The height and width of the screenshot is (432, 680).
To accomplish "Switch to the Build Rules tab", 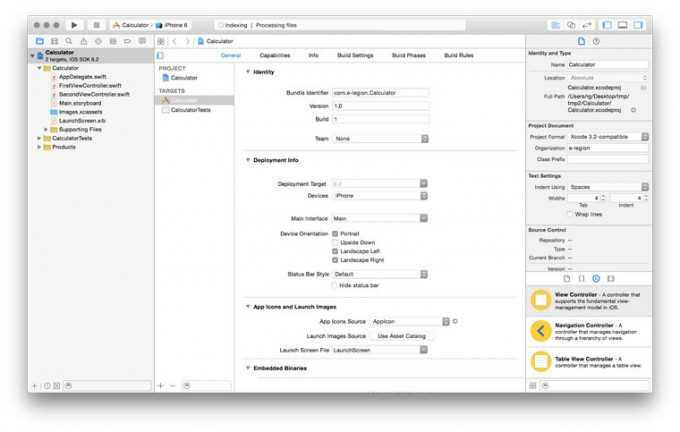I will click(x=459, y=56).
